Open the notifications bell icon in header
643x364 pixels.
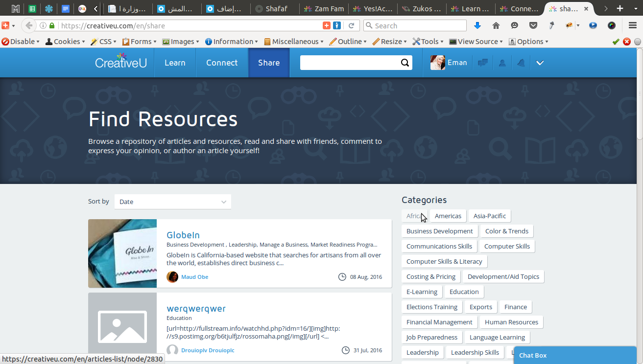pyautogui.click(x=521, y=63)
